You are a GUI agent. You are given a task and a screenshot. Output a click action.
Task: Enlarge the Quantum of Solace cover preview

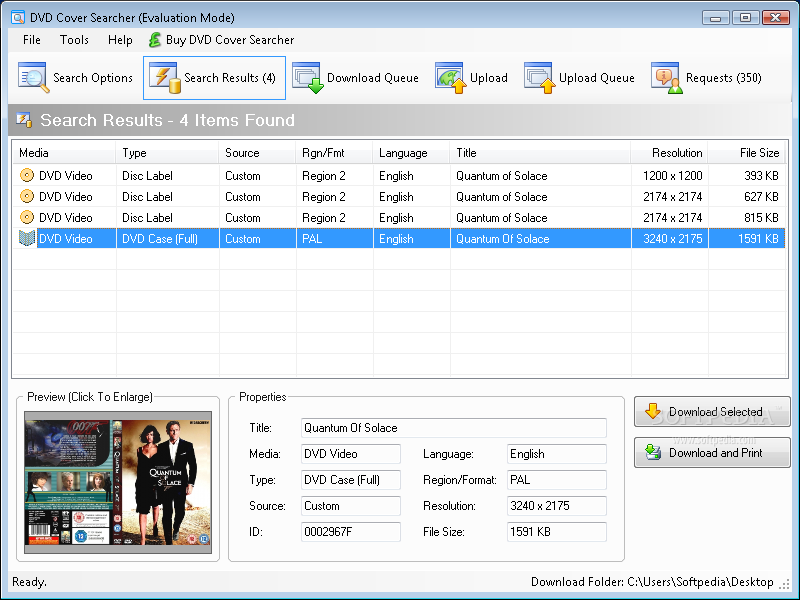coord(118,483)
